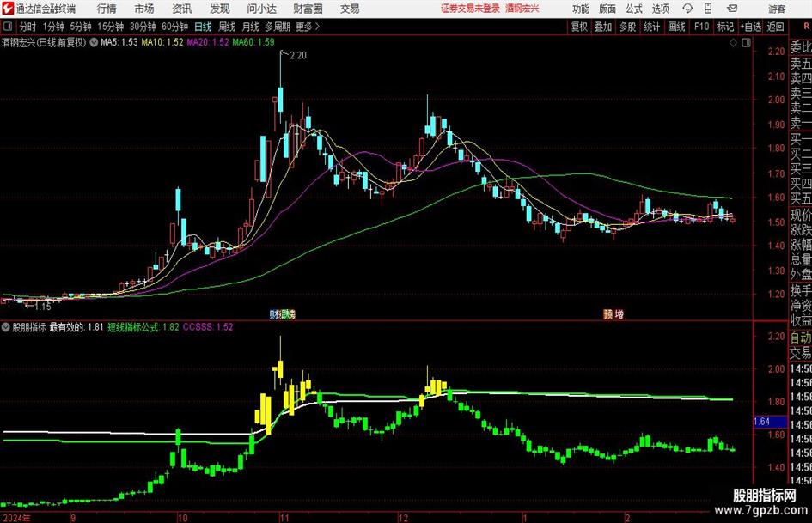Select the 日线 daily period tab

pyautogui.click(x=203, y=27)
